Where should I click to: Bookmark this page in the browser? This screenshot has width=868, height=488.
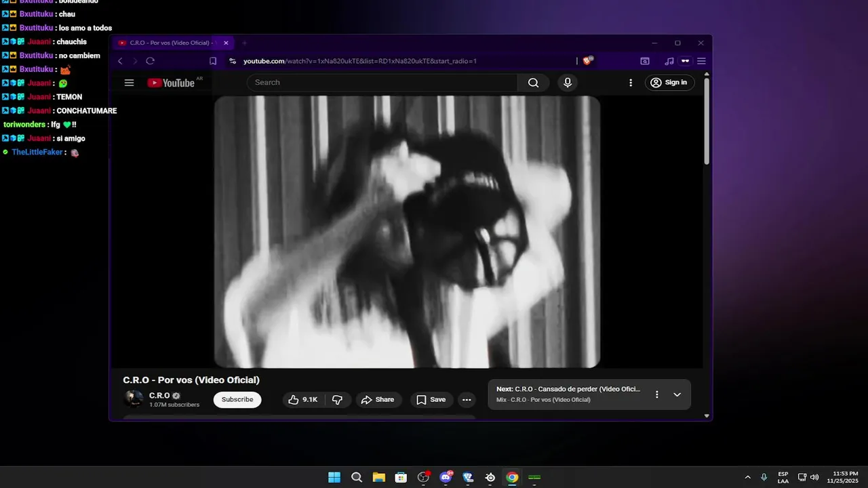[213, 61]
